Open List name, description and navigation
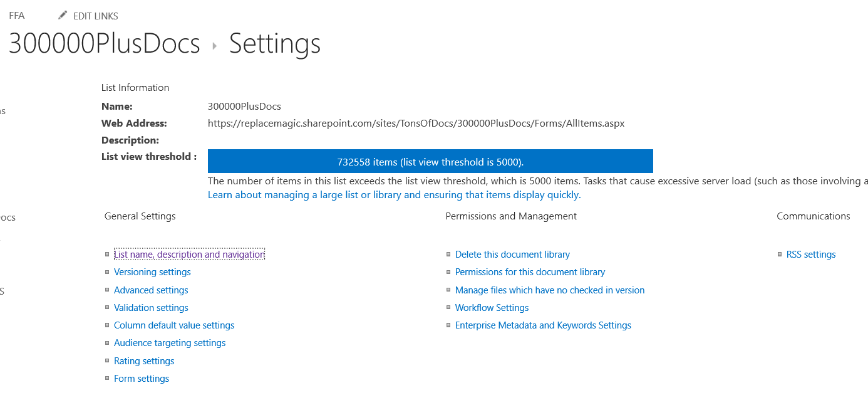Viewport: 868px width, 410px height. pyautogui.click(x=189, y=255)
